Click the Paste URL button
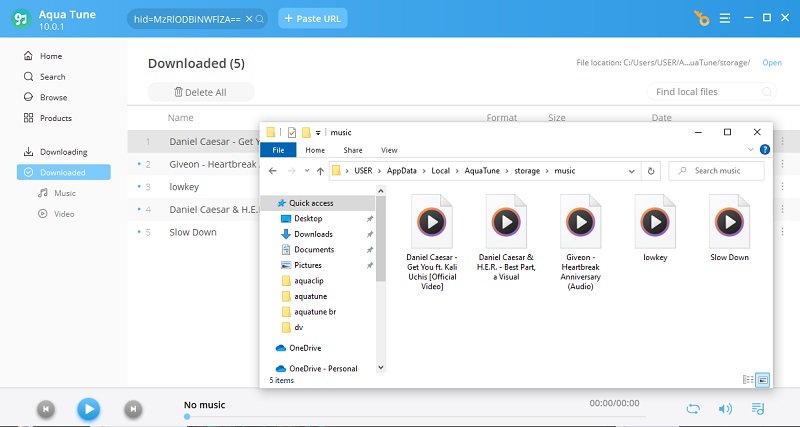800x427 pixels. coord(313,18)
